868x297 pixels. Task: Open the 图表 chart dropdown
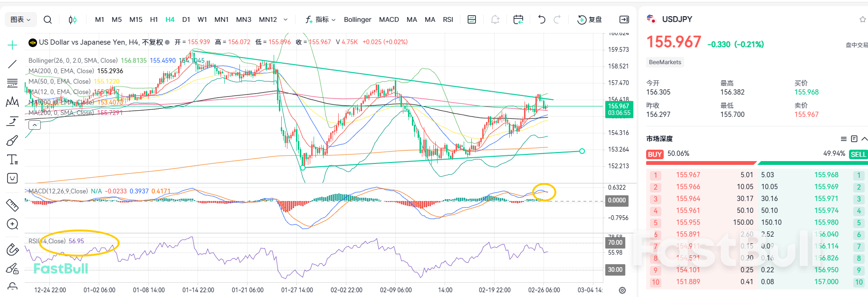[20, 19]
